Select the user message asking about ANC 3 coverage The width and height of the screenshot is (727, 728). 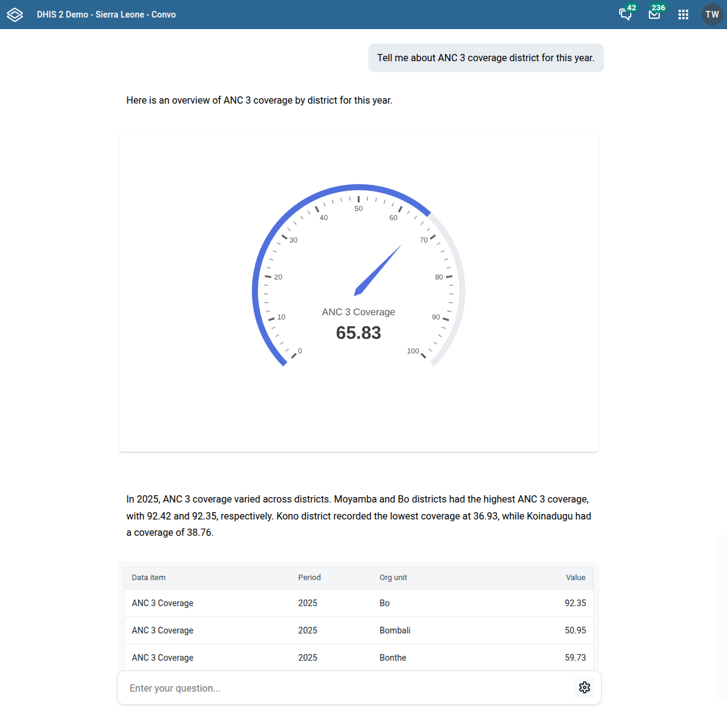[486, 58]
